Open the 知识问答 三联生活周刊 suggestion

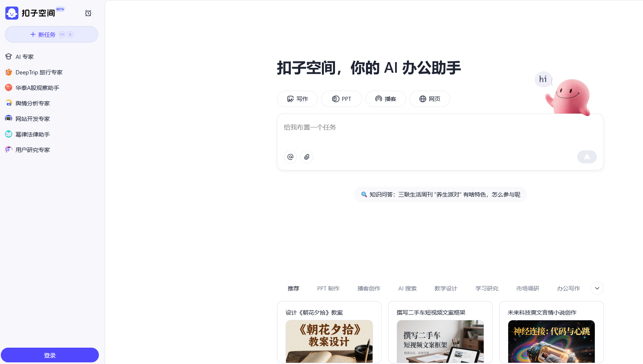tap(440, 194)
